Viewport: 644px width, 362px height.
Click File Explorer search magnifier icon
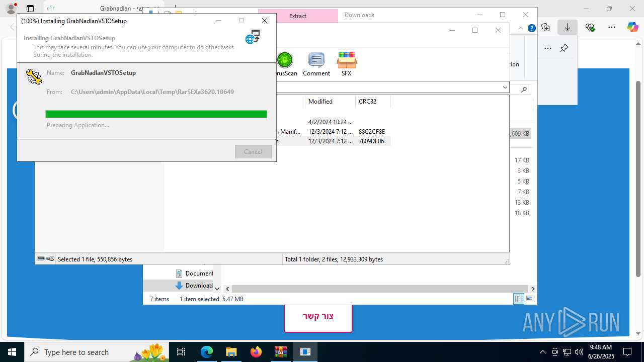point(524,89)
